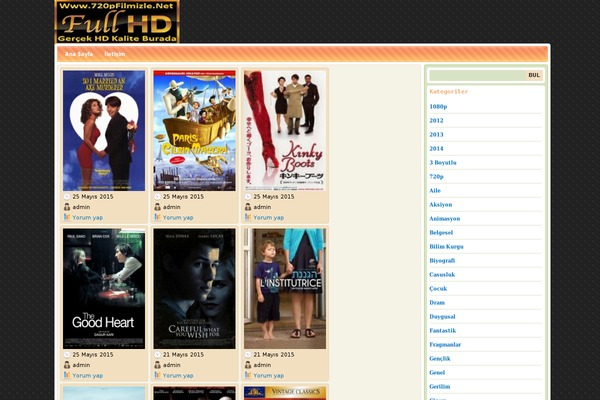Screen dimensions: 600x400
Task: Click admin user icon under Paris Çılgın Macera
Action: tap(157, 207)
